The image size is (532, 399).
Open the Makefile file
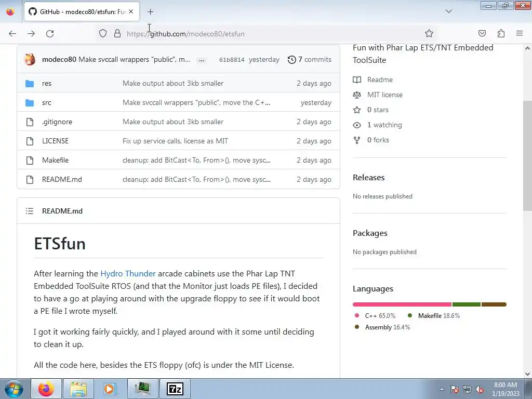pos(55,160)
